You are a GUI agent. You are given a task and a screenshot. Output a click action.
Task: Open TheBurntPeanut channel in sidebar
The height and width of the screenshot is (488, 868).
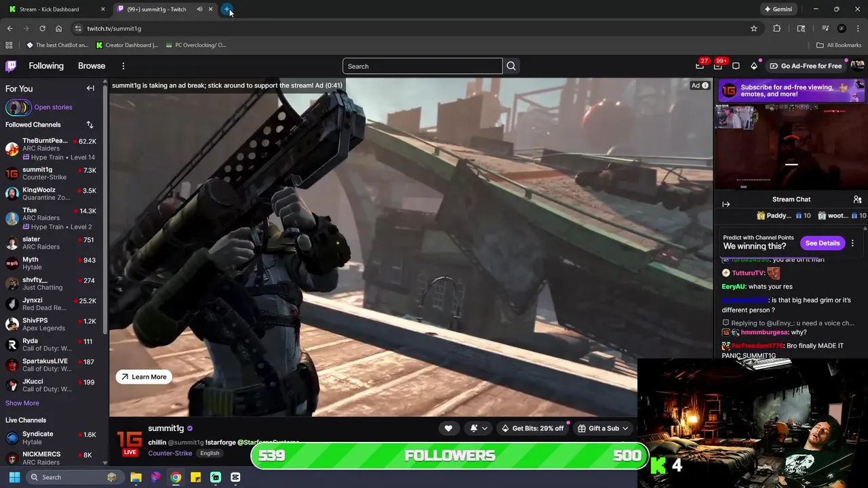click(52, 148)
